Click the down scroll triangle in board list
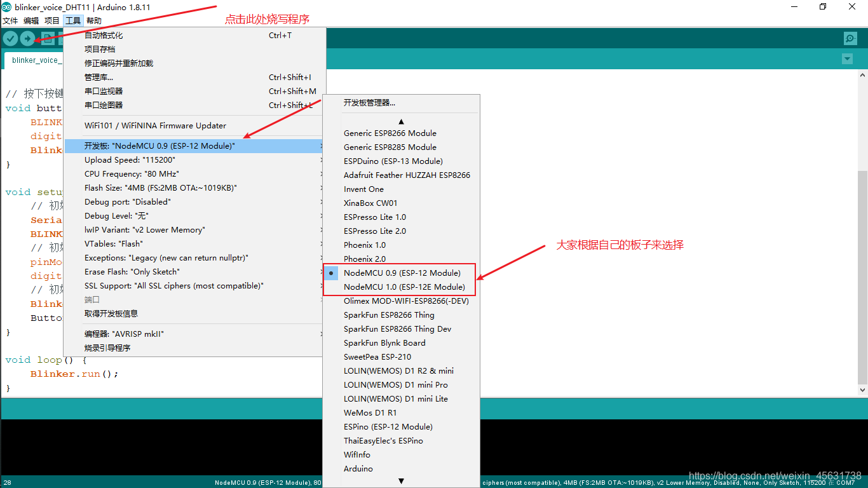 click(x=401, y=481)
